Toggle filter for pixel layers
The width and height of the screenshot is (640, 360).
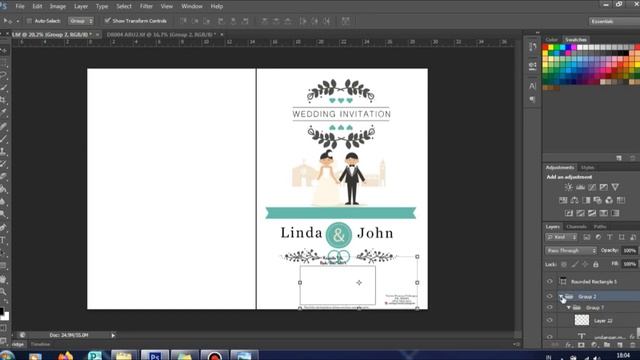coord(587,237)
